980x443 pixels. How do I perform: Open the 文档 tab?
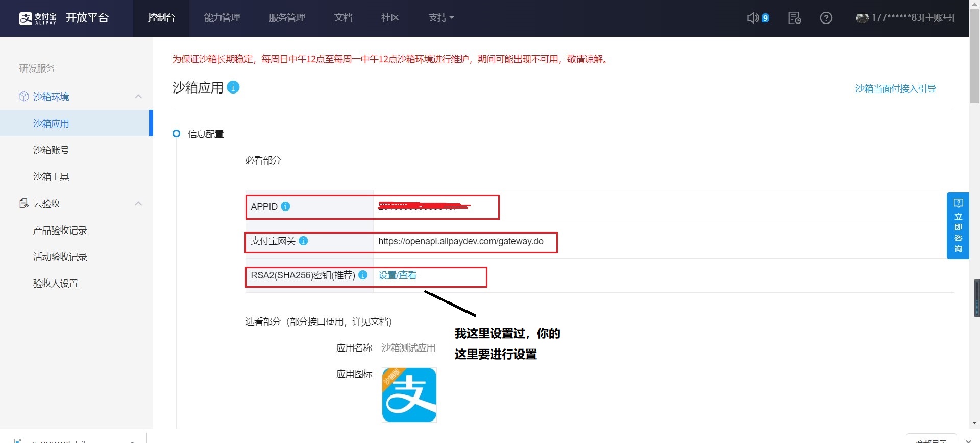point(344,18)
